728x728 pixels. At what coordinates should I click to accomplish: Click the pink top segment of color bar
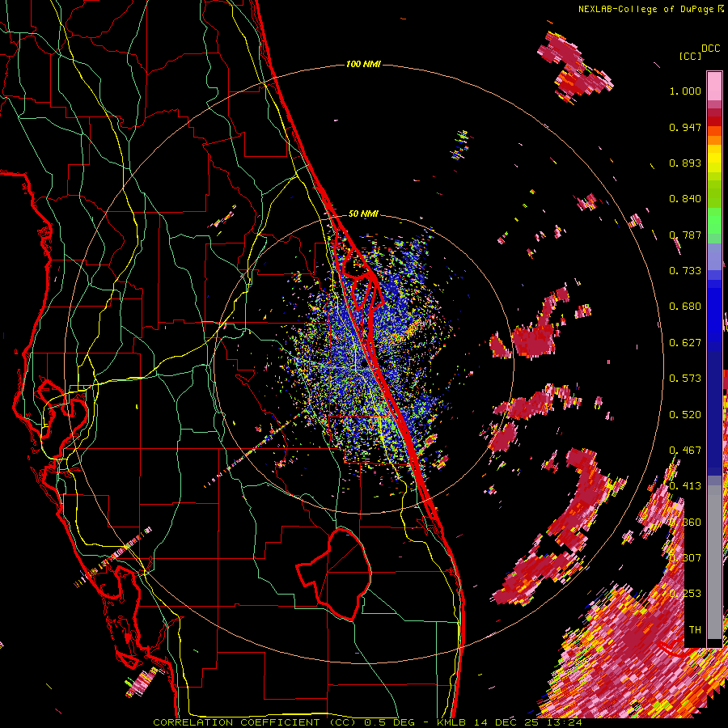714,86
